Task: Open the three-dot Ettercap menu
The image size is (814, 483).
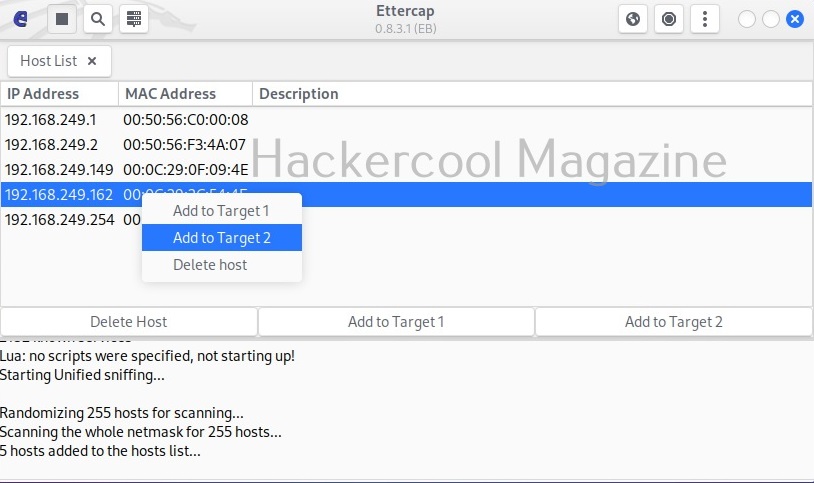Action: (x=704, y=19)
